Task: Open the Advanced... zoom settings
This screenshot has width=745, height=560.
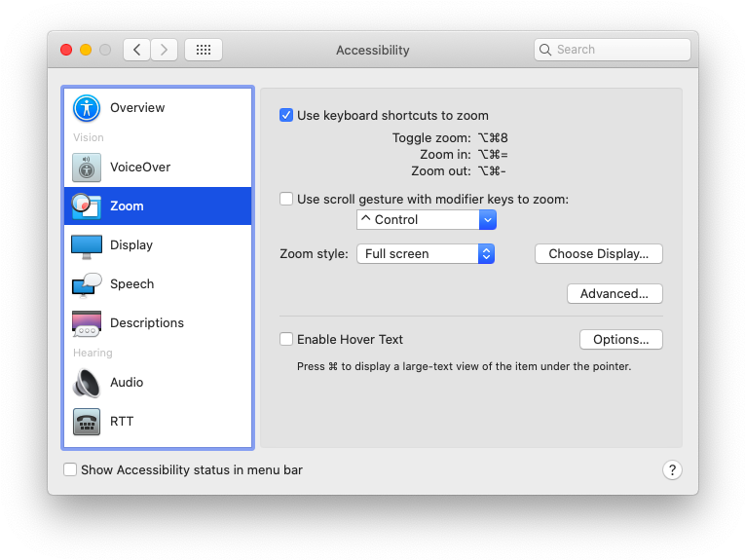Action: click(615, 293)
